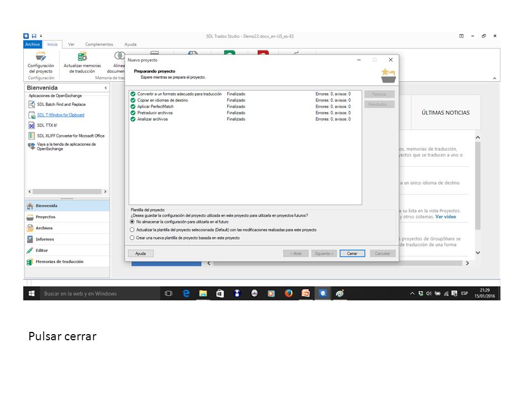
Task: Open Configuración del proyecto in the ribbon
Action: [x=40, y=62]
